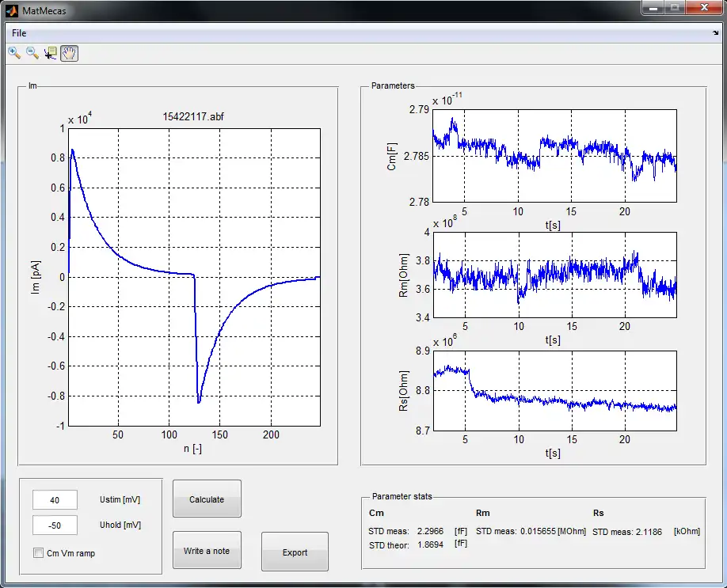Image resolution: width=727 pixels, height=588 pixels.
Task: Click the plot title 15422117.abf
Action: tap(193, 117)
